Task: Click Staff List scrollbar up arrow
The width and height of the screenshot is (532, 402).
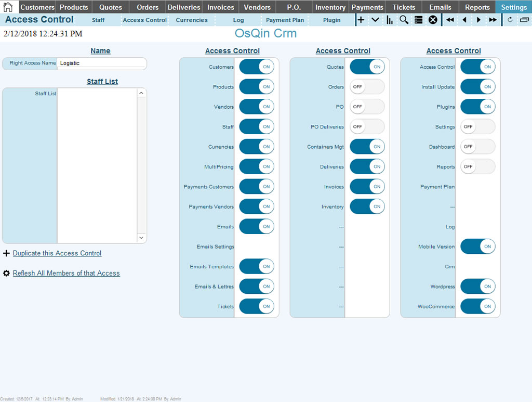Action: [x=141, y=93]
